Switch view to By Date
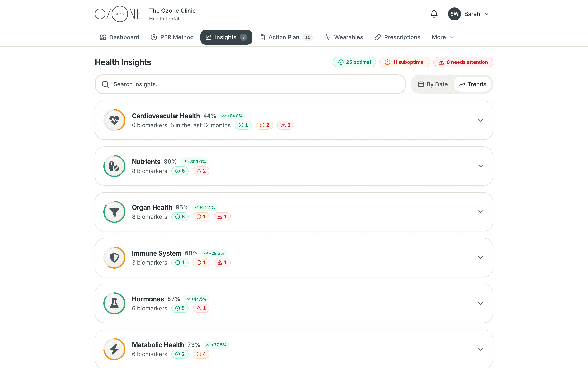 coord(433,84)
